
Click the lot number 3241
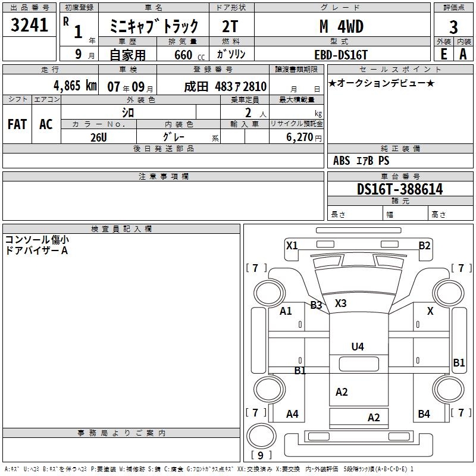pyautogui.click(x=29, y=25)
